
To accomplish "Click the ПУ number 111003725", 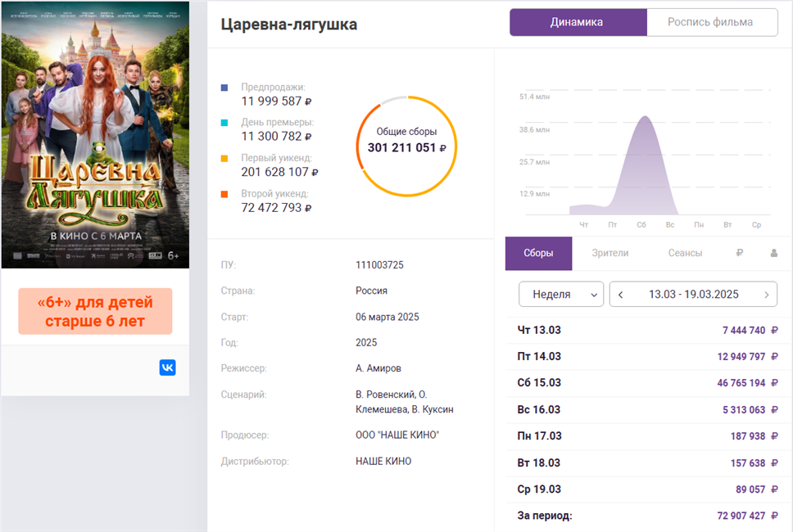I will (379, 265).
